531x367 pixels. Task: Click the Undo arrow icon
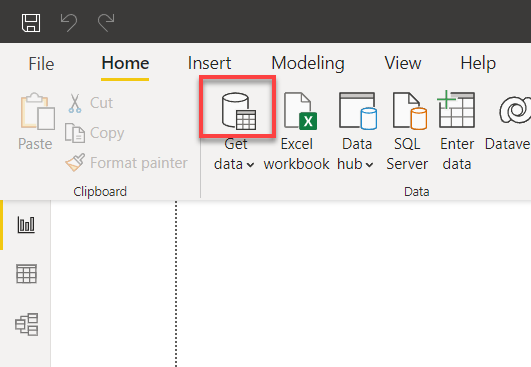[x=69, y=23]
